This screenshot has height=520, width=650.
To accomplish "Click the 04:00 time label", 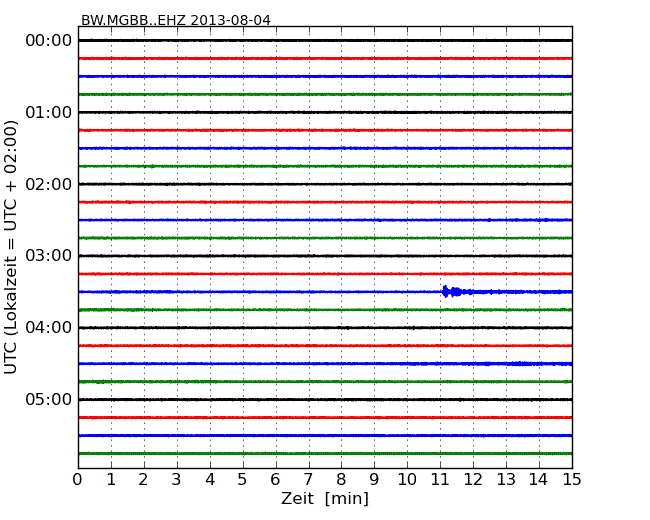I will pos(49,328).
